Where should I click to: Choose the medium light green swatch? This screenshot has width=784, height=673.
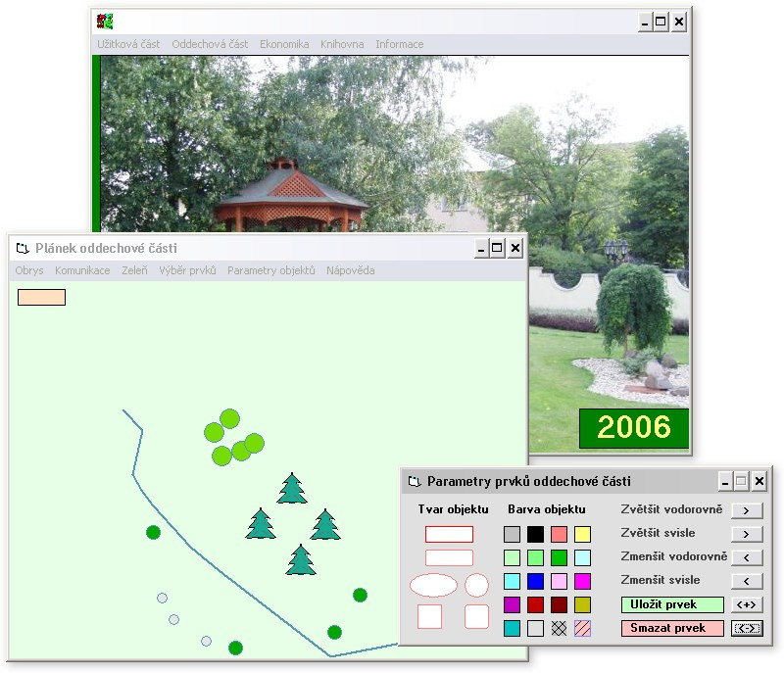pos(535,557)
